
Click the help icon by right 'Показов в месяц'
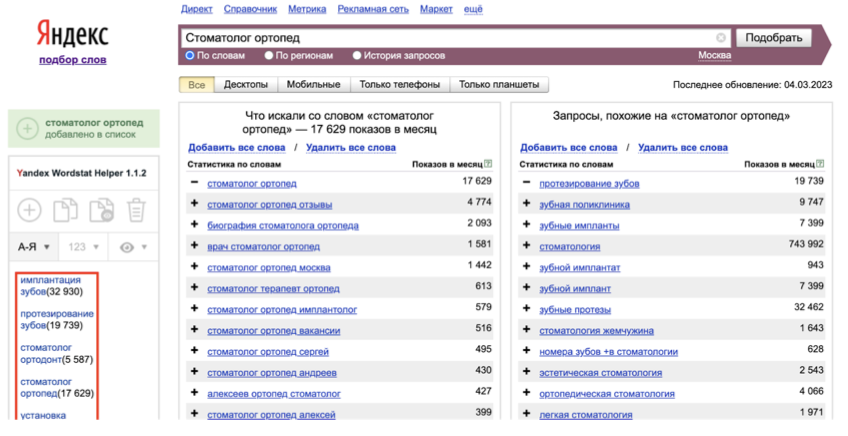click(820, 164)
